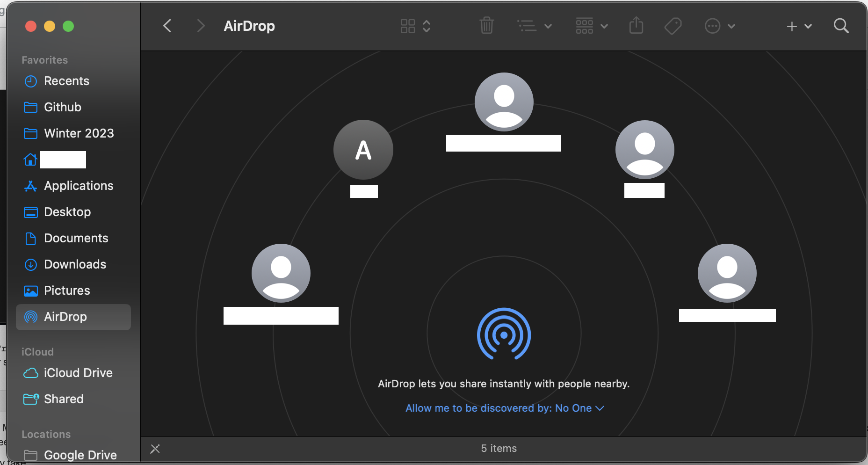Open the More actions ellipsis dropdown

[719, 26]
